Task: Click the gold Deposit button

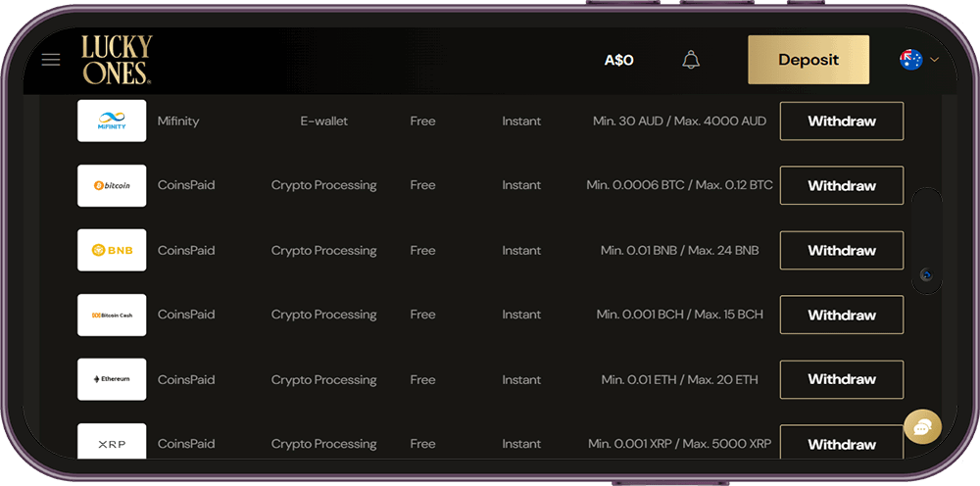Action: 808,60
